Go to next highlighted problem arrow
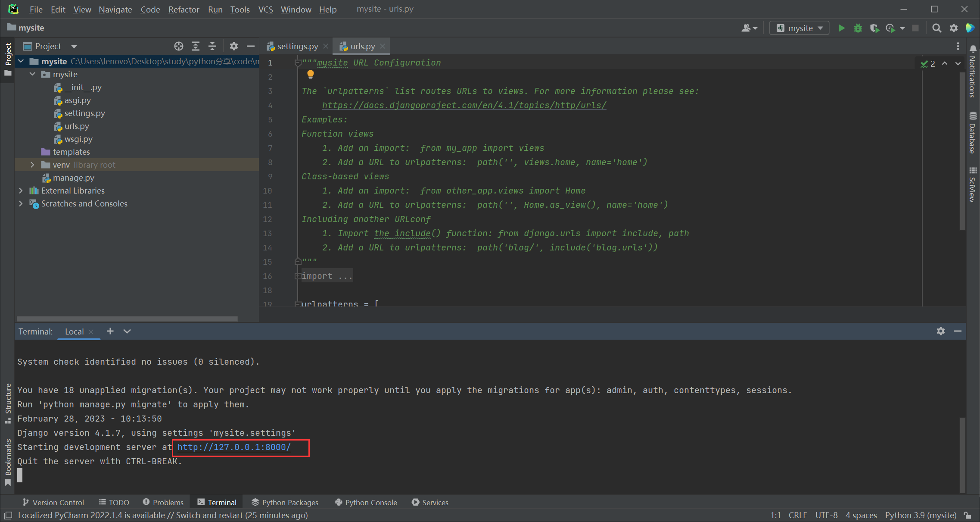Viewport: 980px width, 522px height. tap(958, 63)
